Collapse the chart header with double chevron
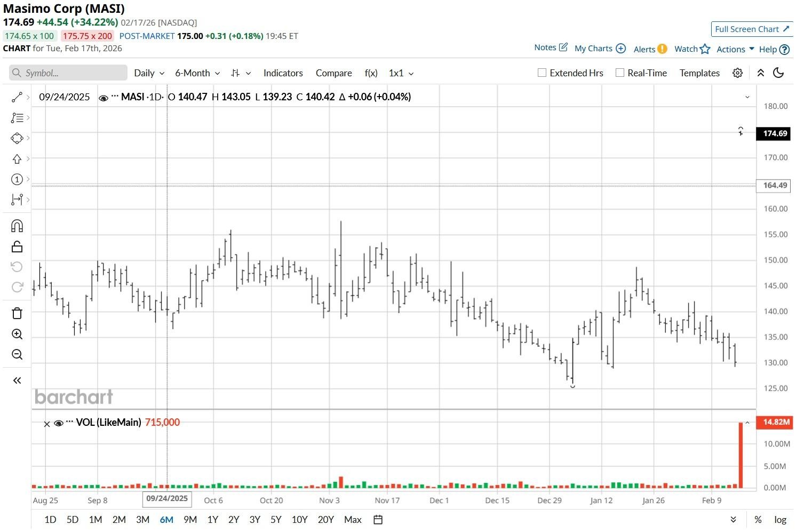 761,73
